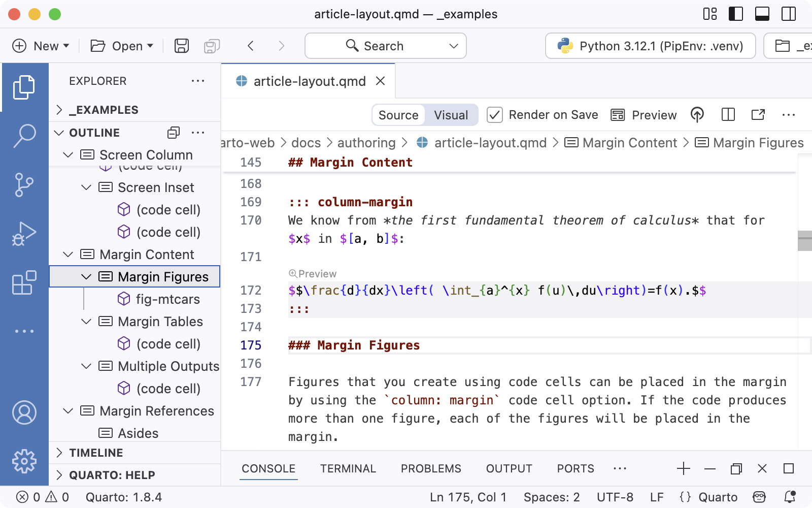The width and height of the screenshot is (812, 508).
Task: Open notifications bell in status bar
Action: coord(790,497)
